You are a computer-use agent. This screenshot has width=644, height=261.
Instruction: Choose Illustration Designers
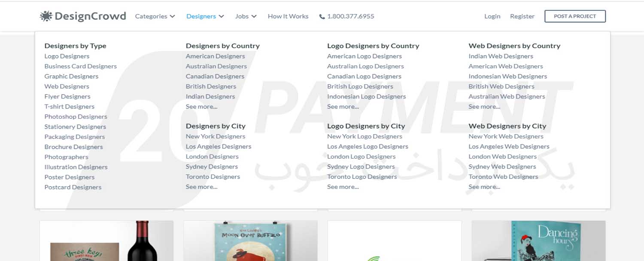pyautogui.click(x=76, y=167)
